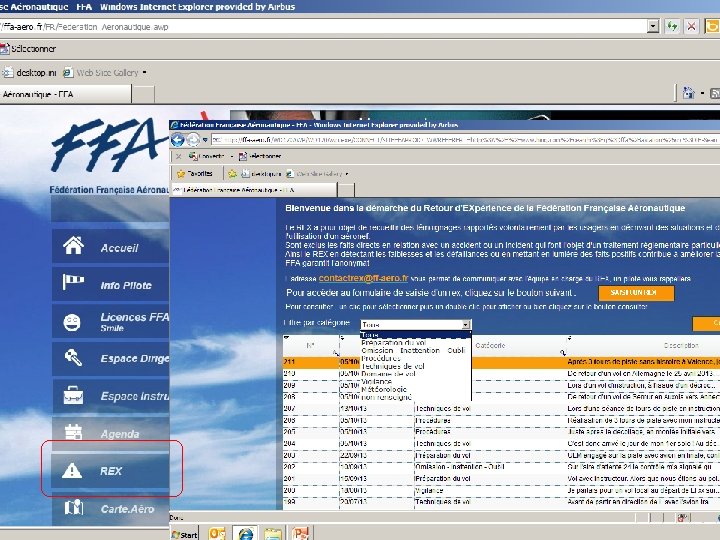Click the address bar of background IE window
The image size is (720, 540).
[323, 27]
